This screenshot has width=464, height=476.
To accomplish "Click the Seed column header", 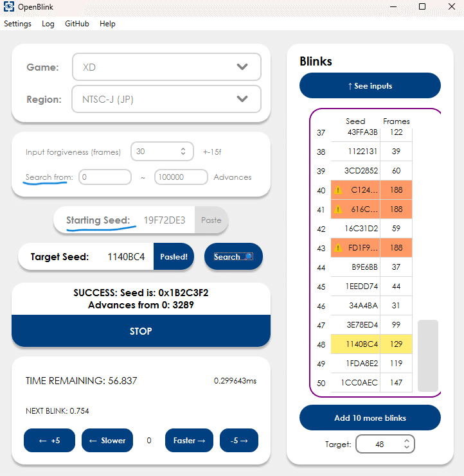I will [x=355, y=121].
